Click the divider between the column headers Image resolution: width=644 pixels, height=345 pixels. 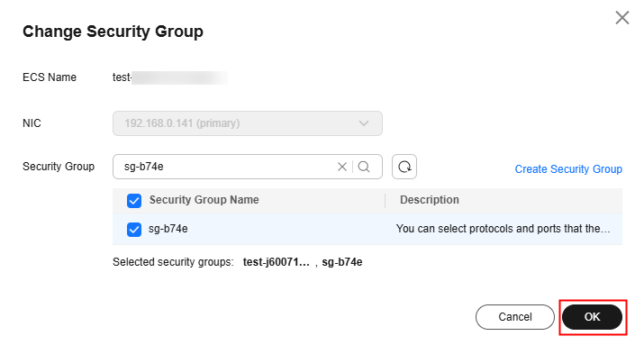click(x=385, y=201)
